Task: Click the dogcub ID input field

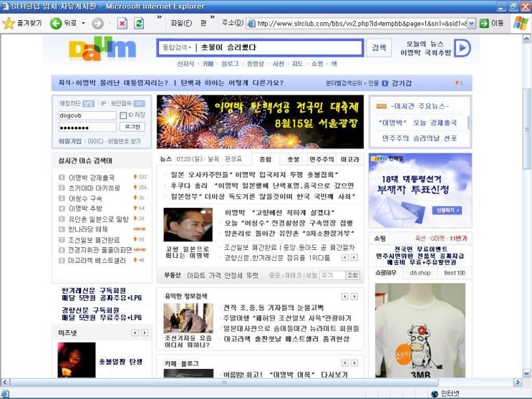Action: (x=87, y=115)
